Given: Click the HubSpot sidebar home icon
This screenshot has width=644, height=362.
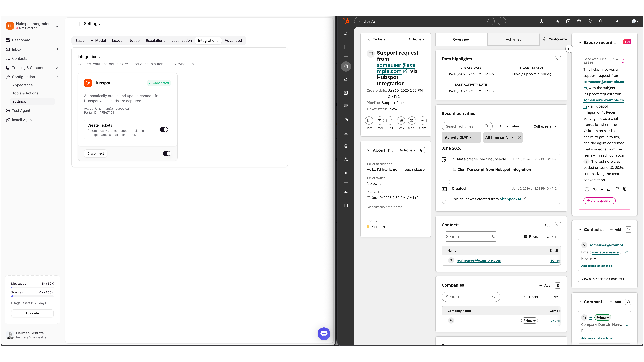Looking at the screenshot, I should tap(346, 33).
